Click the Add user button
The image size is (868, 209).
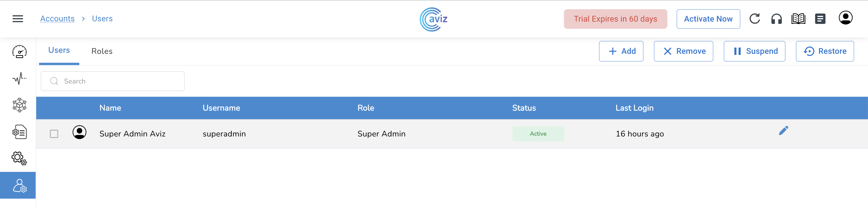621,51
